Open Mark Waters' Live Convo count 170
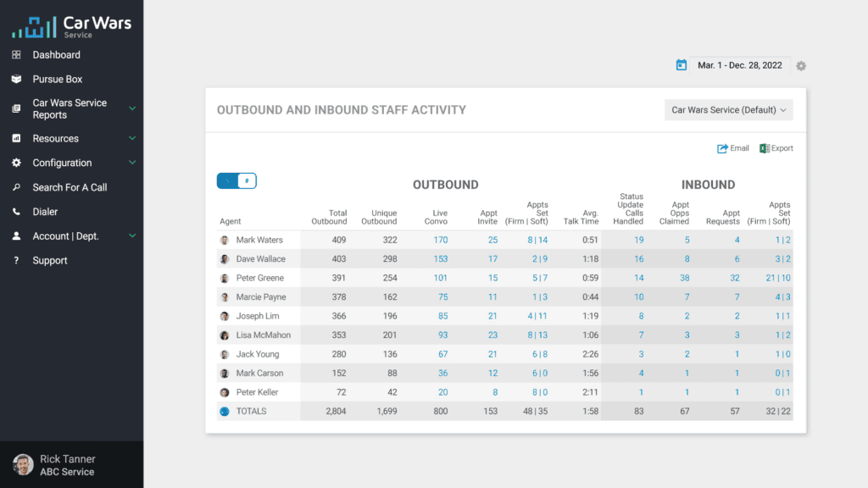The image size is (868, 488). coord(441,240)
